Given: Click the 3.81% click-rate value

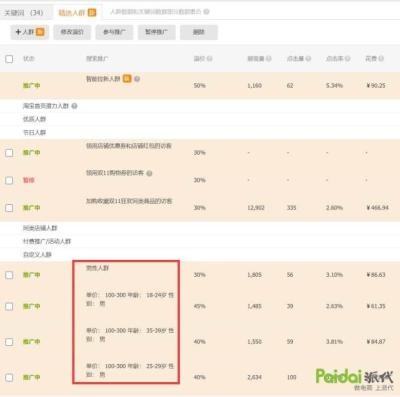Looking at the screenshot, I should tap(334, 342).
